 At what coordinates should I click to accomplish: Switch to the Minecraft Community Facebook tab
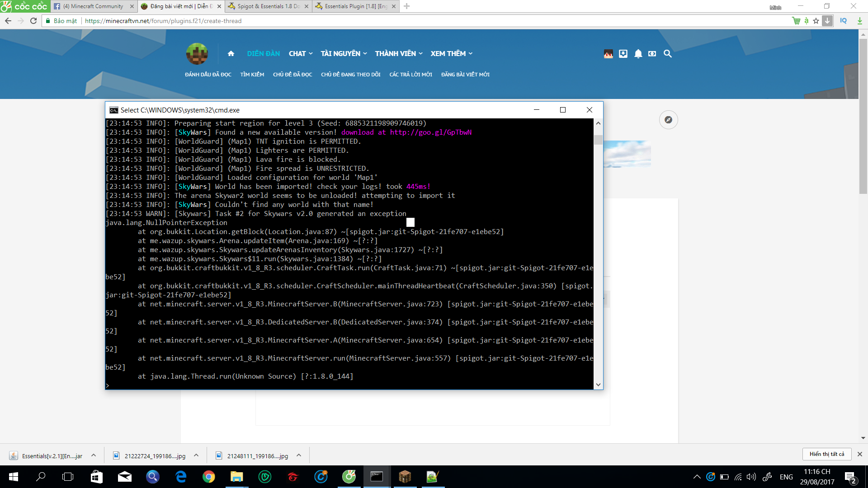[x=93, y=6]
